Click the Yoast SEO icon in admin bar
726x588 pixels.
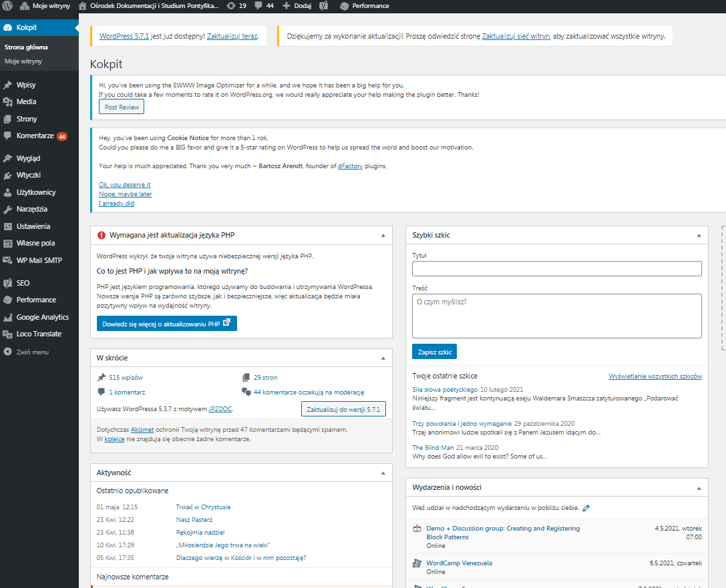point(324,6)
